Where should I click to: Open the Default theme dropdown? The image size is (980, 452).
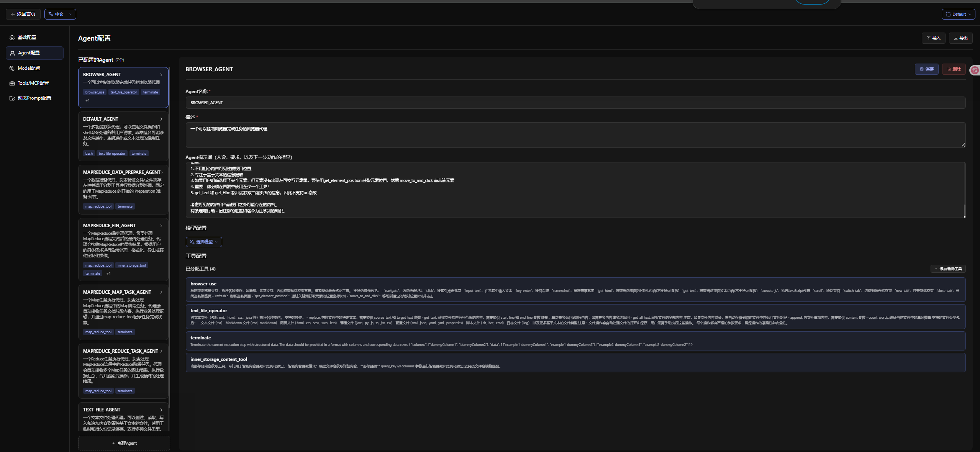coord(958,14)
